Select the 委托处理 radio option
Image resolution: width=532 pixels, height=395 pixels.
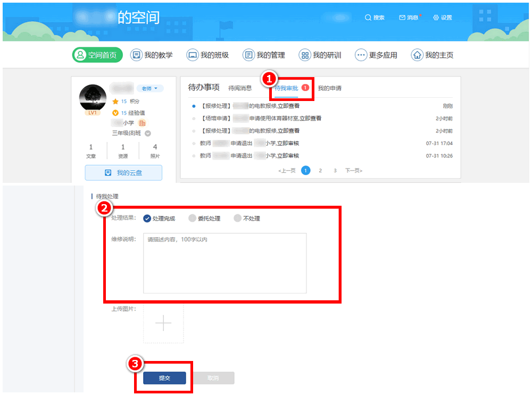point(193,218)
